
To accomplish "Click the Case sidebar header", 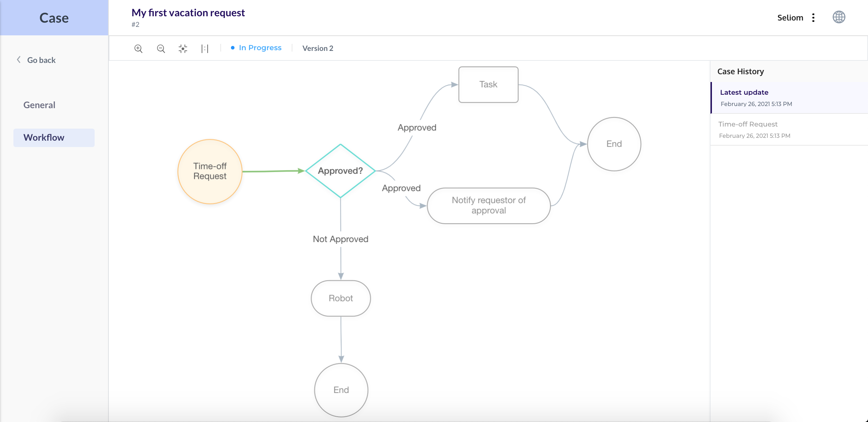I will click(54, 18).
